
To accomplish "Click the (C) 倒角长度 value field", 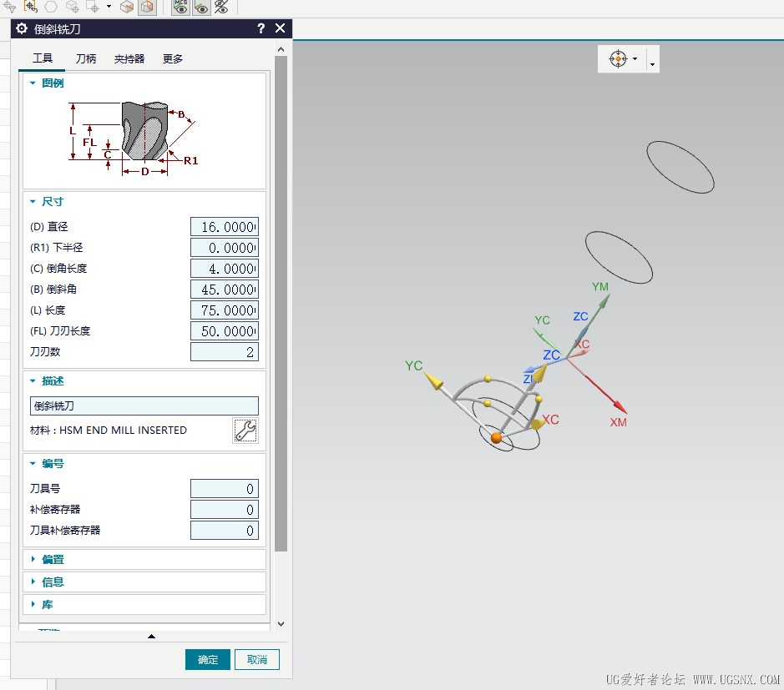I will pos(225,269).
